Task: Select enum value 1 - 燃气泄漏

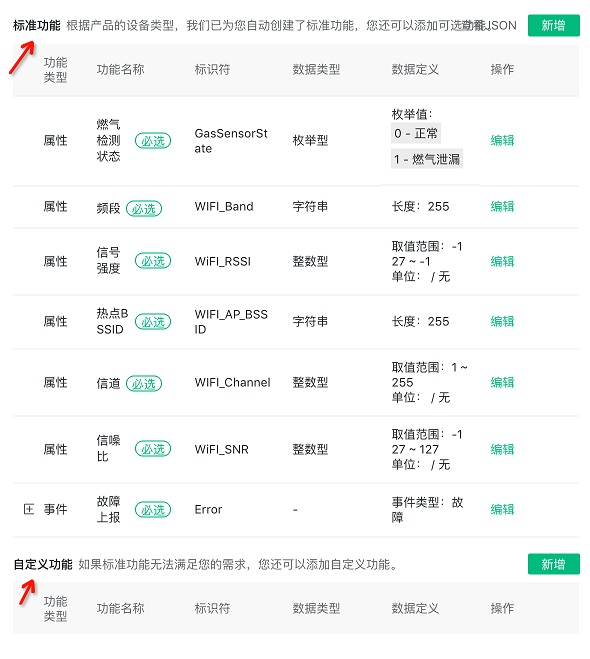Action: (427, 159)
